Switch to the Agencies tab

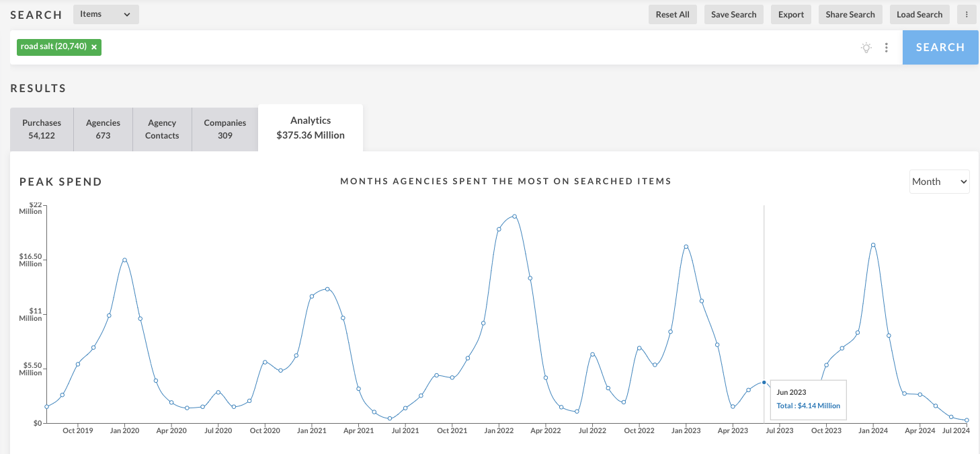tap(103, 129)
